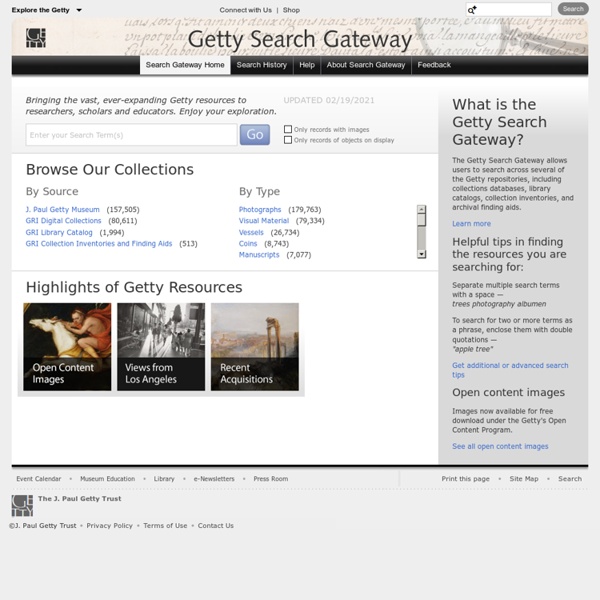Browse Coins type

[x=248, y=244]
